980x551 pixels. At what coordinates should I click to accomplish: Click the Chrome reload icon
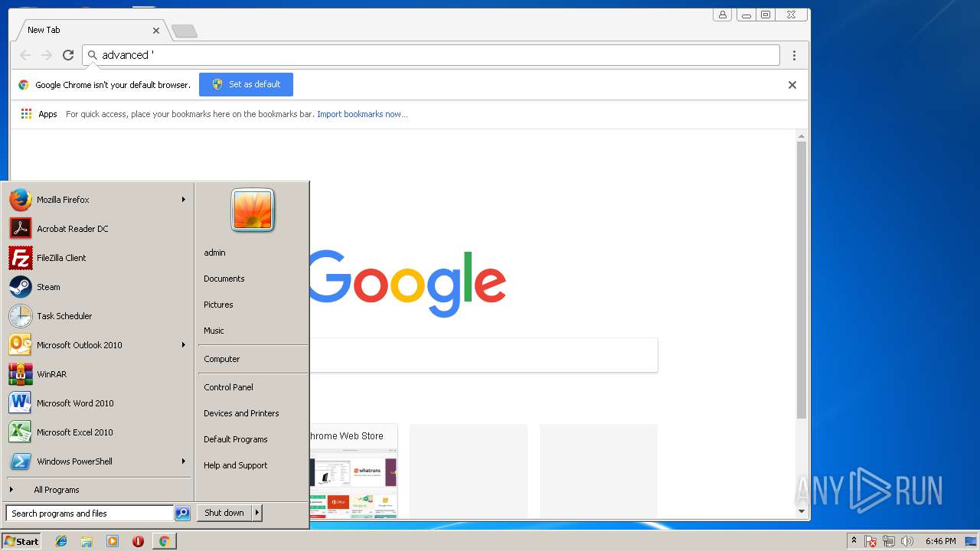click(x=68, y=55)
